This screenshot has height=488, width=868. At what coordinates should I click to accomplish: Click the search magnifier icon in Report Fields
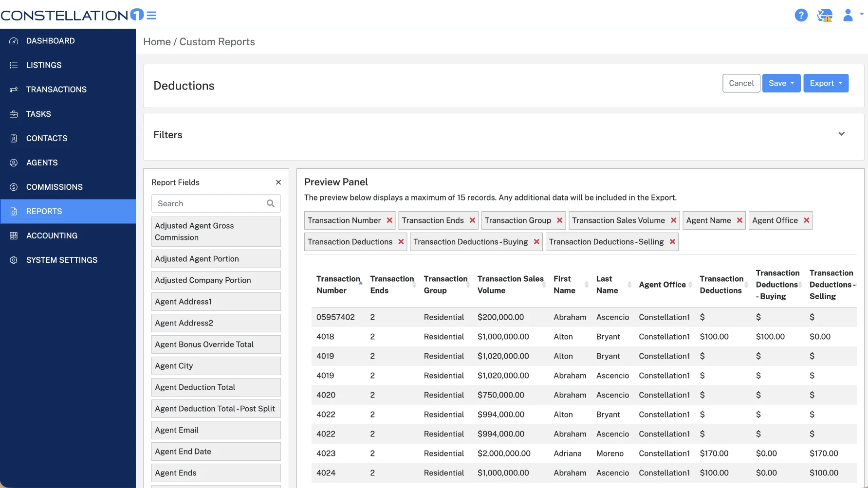coord(271,203)
